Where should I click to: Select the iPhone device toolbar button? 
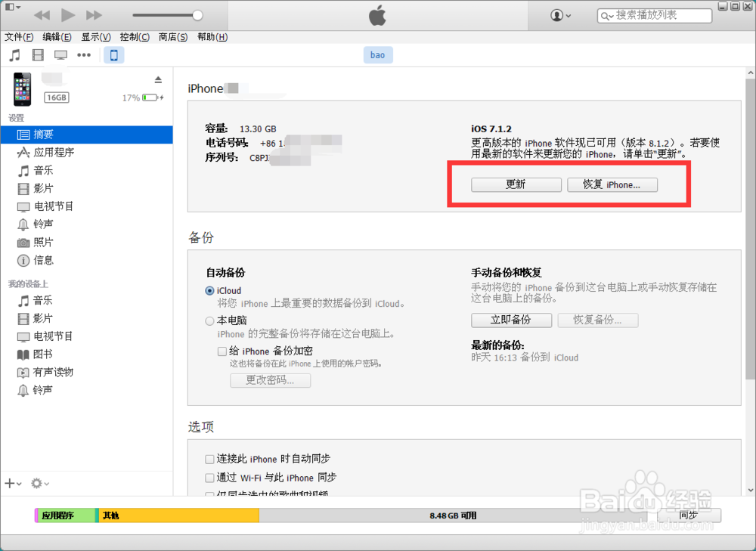tap(114, 55)
